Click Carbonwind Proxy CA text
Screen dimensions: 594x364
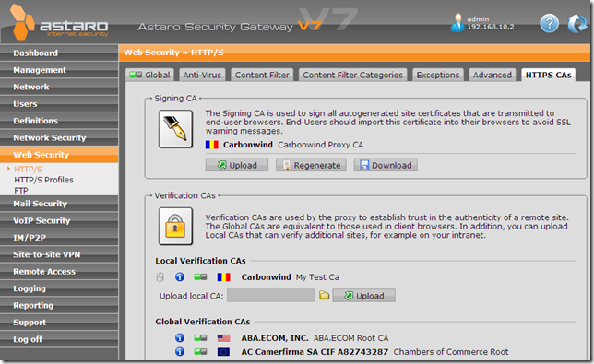(320, 145)
